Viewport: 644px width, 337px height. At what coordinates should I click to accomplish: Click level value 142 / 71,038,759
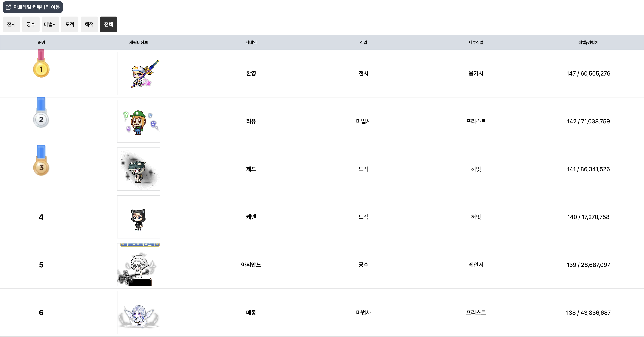[588, 122]
